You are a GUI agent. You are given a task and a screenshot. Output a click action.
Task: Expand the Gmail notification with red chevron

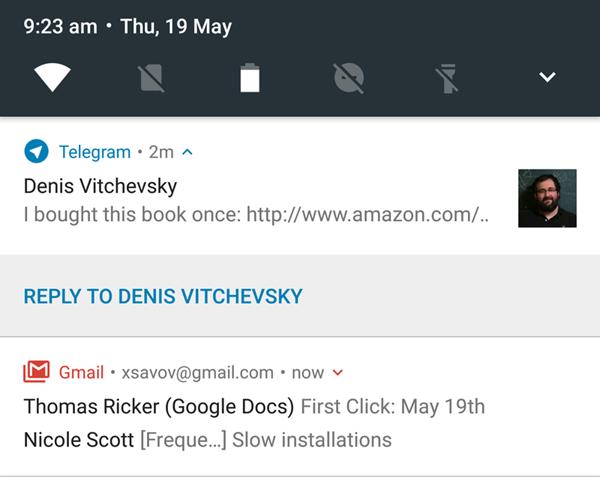click(x=337, y=373)
